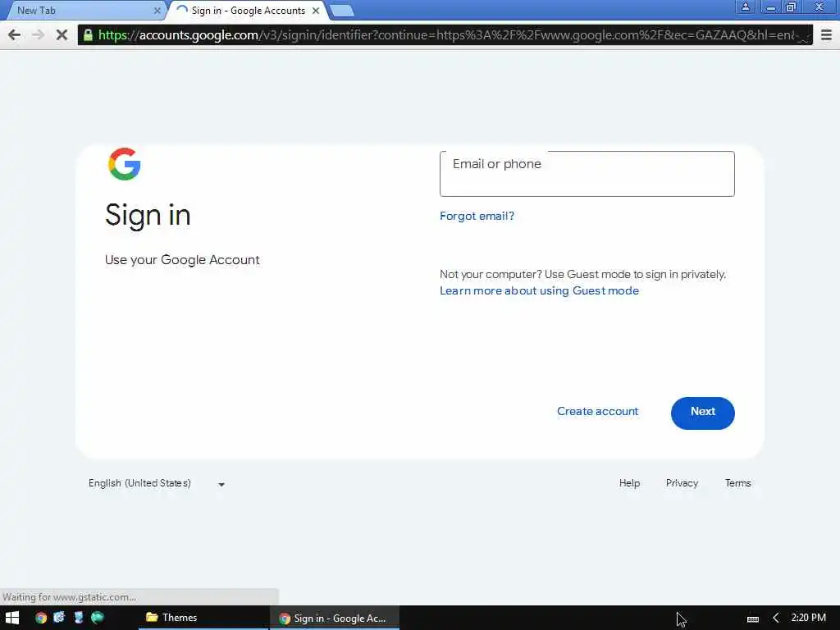The height and width of the screenshot is (630, 840).
Task: Click the 2:20 PM taskbar clock
Action: pyautogui.click(x=808, y=618)
